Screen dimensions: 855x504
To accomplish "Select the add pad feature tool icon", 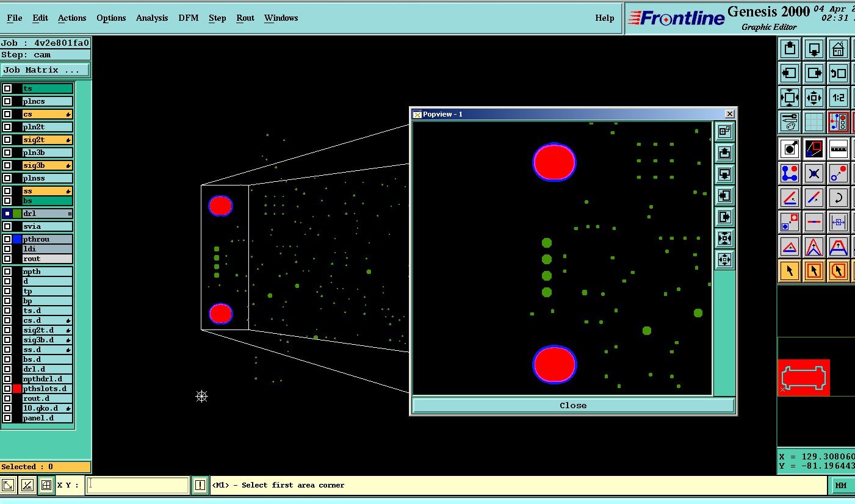I will [x=790, y=149].
